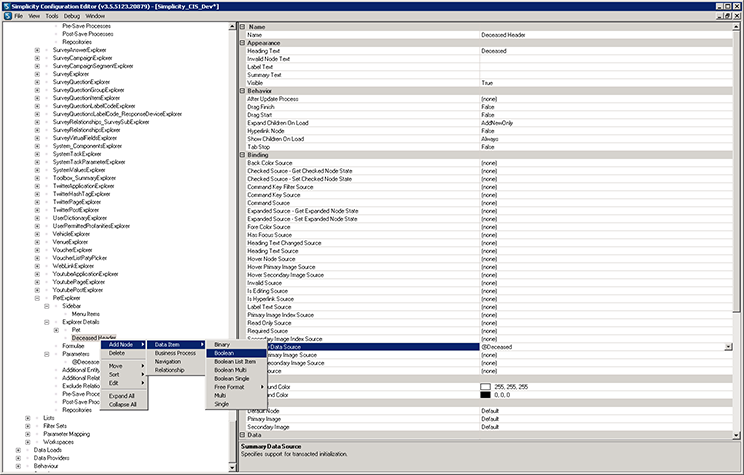This screenshot has height=475, width=744.
Task: Click the black 0, 0, 0 color swatch
Action: (x=485, y=395)
